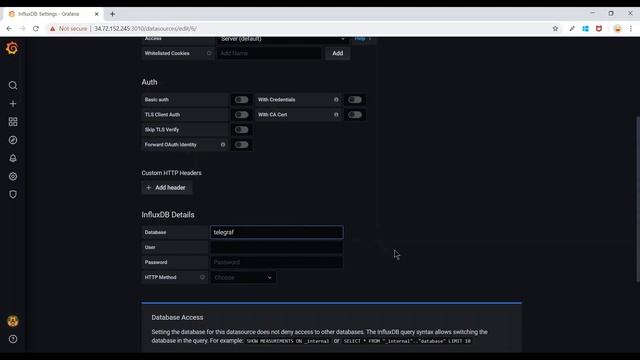Viewport: 640px width, 360px height.
Task: Open the Access Server (default) dropdown
Action: (x=283, y=39)
